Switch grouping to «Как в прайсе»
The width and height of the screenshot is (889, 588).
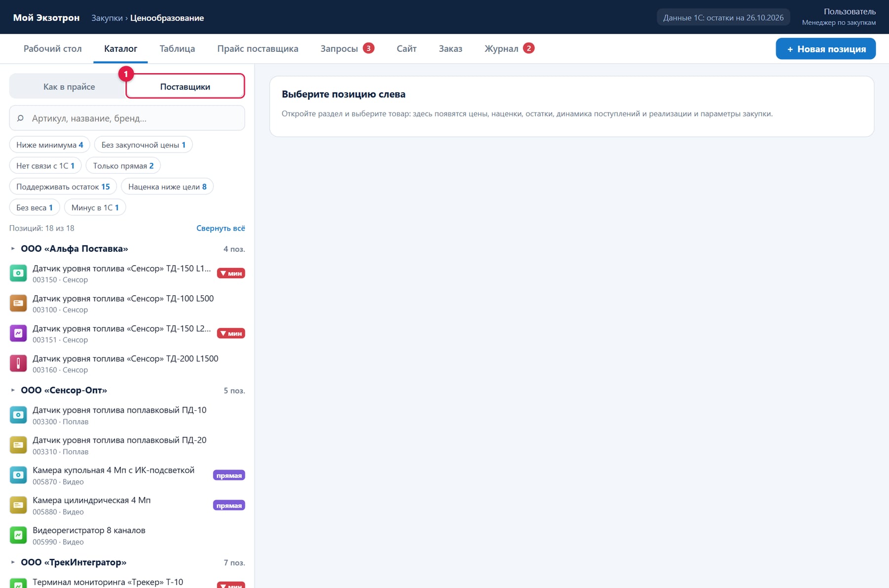(69, 87)
